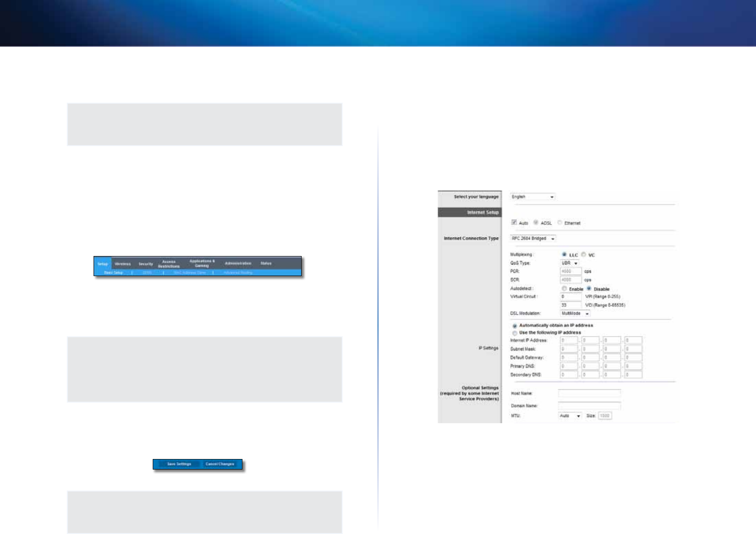
Task: Click the Host Name input field
Action: coord(589,394)
